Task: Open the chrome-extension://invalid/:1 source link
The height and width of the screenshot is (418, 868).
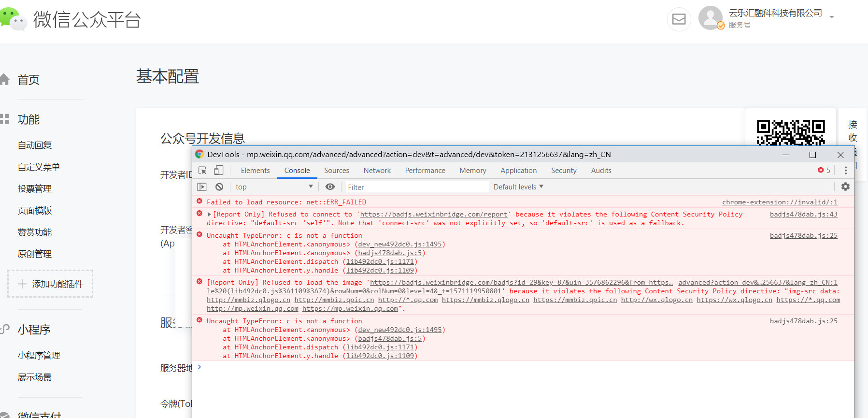Action: (x=780, y=202)
